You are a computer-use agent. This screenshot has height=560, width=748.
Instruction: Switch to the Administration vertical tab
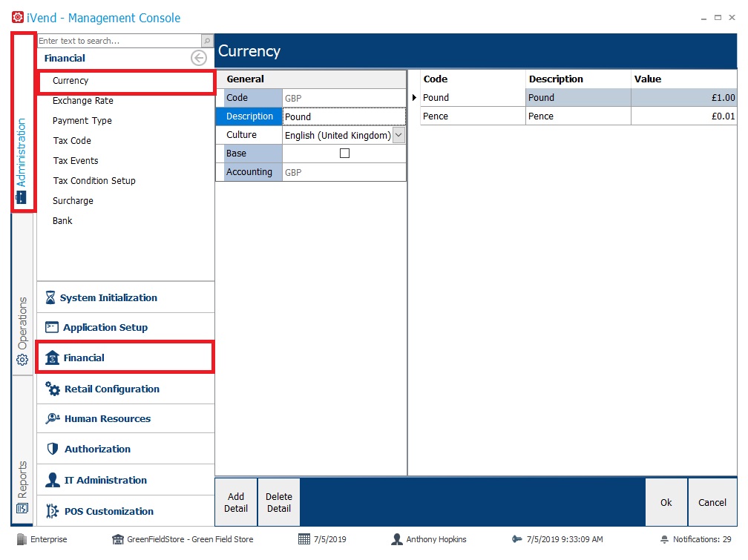pos(23,122)
